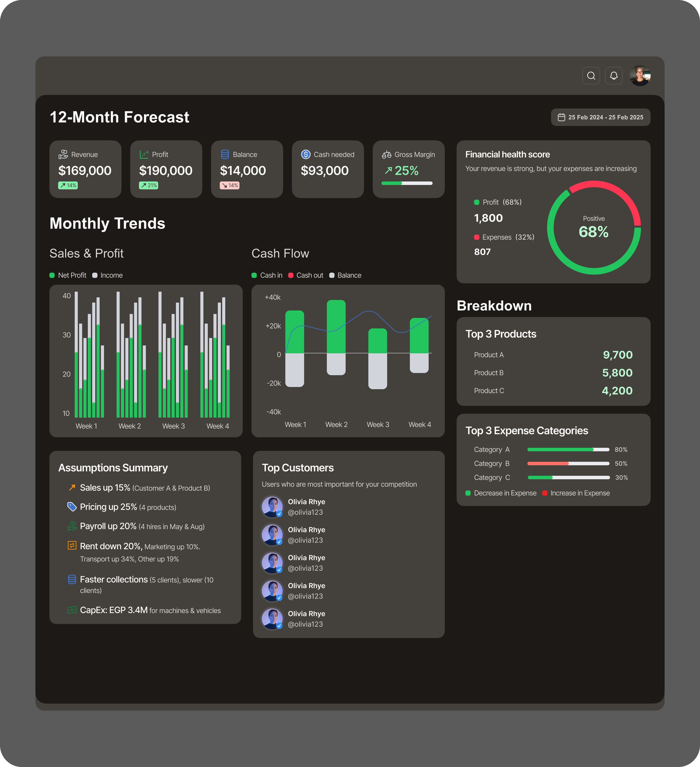The width and height of the screenshot is (700, 767).
Task: Open the search icon in the top bar
Action: [591, 76]
